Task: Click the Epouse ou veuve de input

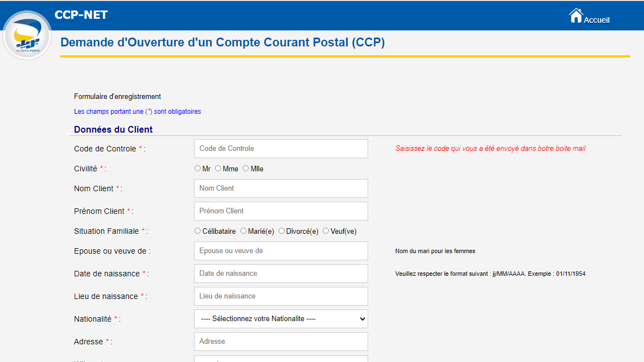Action: coord(281,251)
